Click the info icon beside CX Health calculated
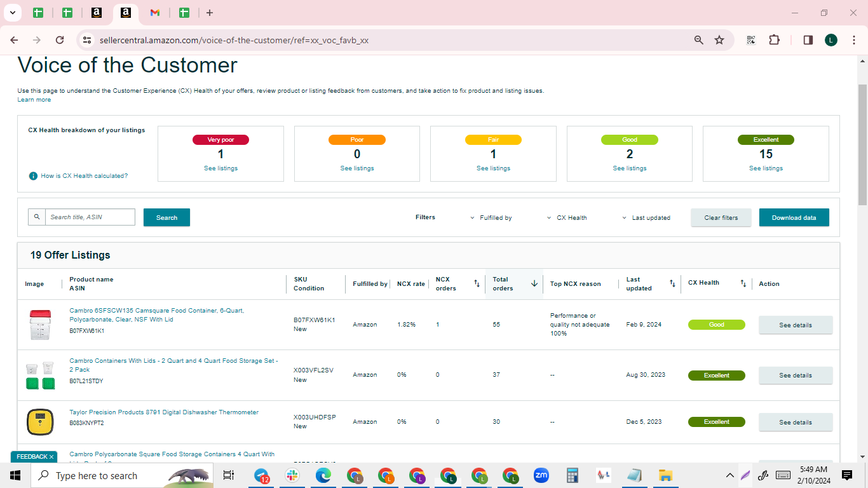This screenshot has width=868, height=488. [33, 176]
